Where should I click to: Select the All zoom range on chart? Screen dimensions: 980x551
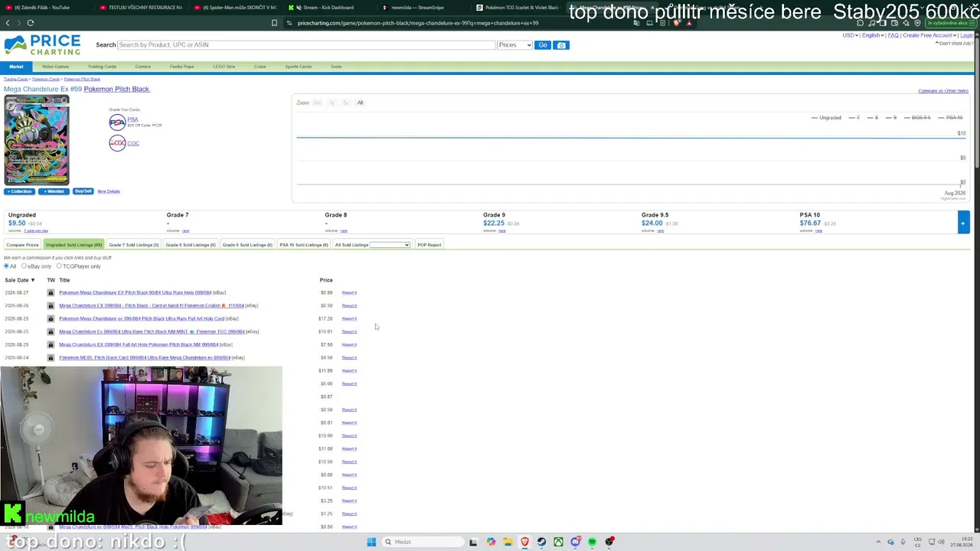pos(360,103)
